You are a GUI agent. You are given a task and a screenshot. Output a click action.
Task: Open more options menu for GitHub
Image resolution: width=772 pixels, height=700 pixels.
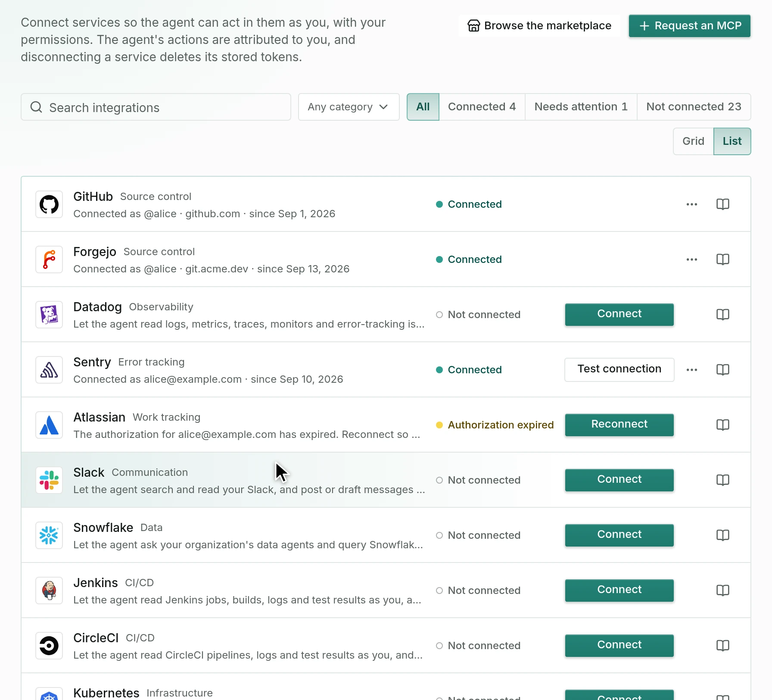click(x=692, y=204)
